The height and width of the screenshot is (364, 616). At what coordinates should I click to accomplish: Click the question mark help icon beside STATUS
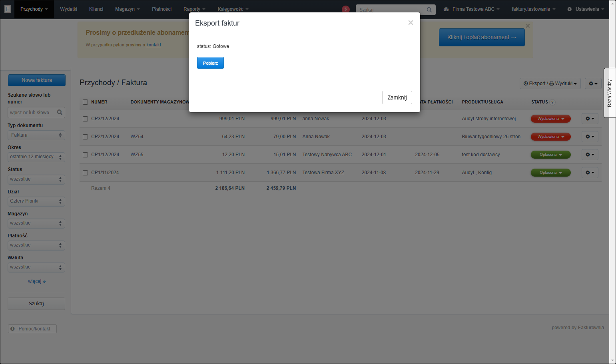coord(552,102)
